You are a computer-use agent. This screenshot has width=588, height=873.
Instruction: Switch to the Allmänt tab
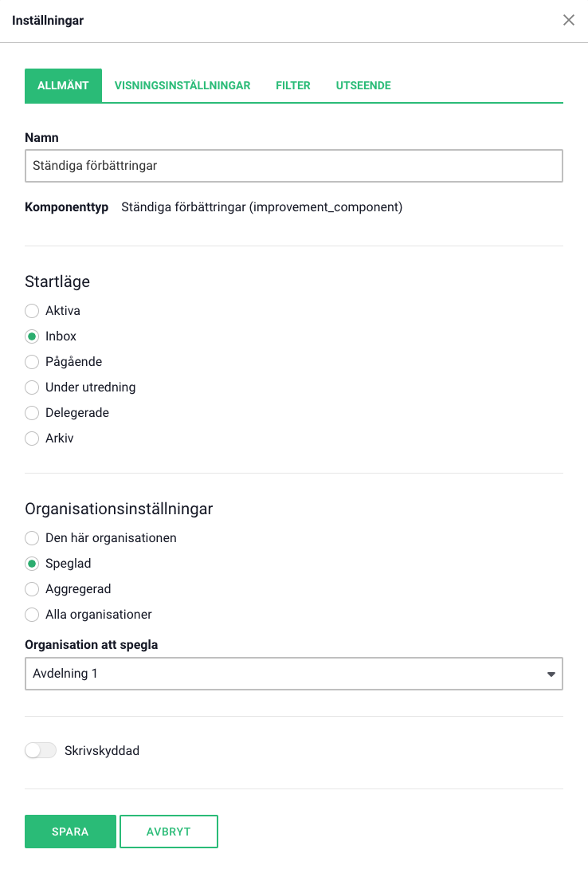pyautogui.click(x=63, y=85)
